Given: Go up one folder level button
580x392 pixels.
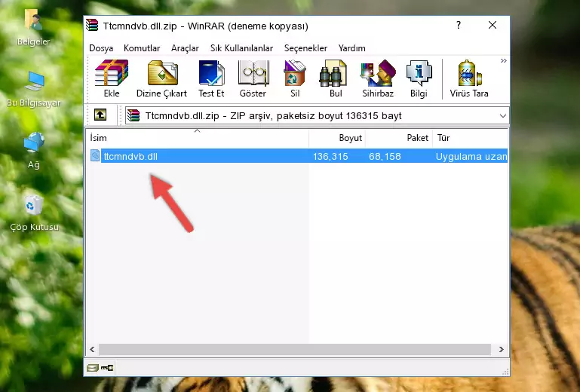Looking at the screenshot, I should (x=100, y=115).
